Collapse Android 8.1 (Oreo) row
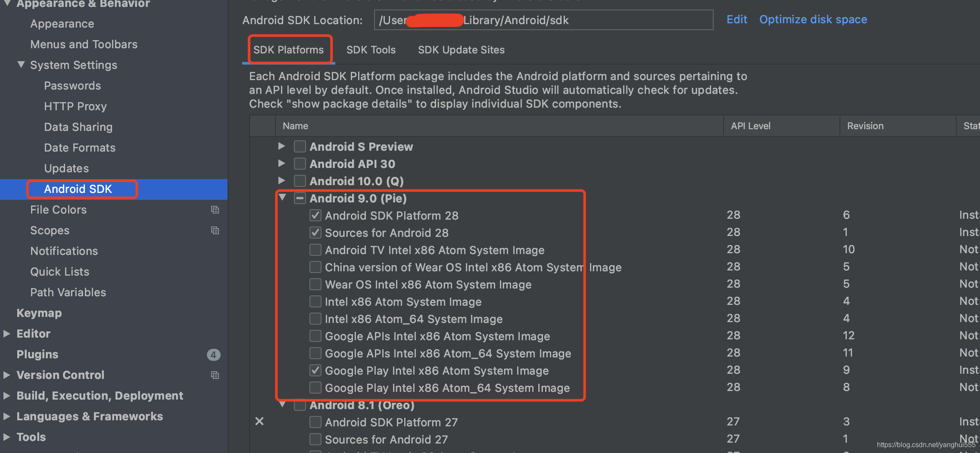 282,404
